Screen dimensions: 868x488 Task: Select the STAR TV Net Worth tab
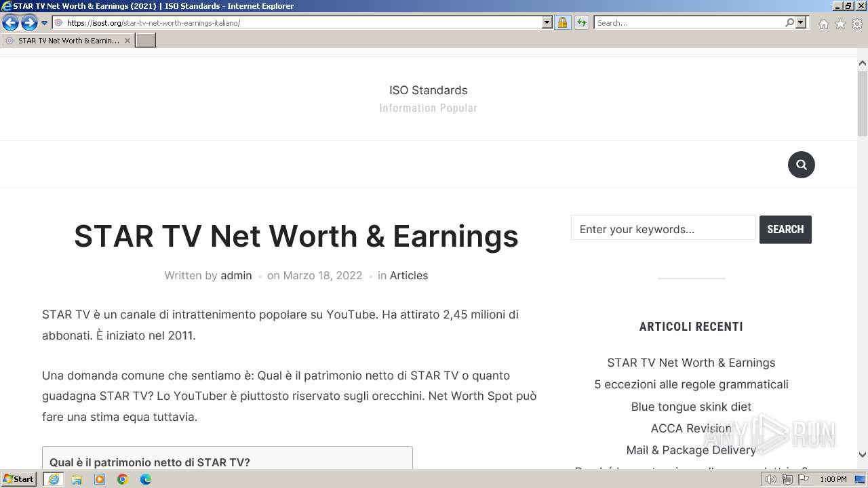(67, 41)
